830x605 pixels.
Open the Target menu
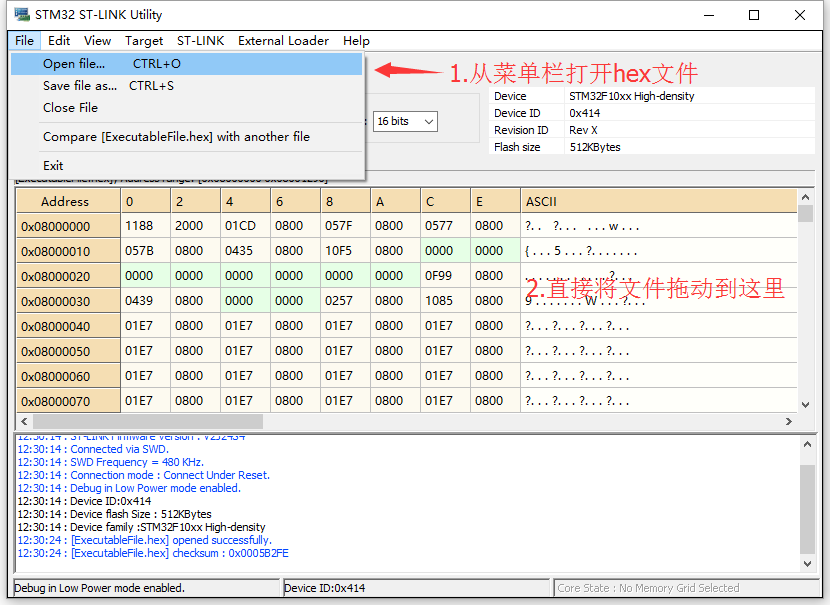(143, 41)
